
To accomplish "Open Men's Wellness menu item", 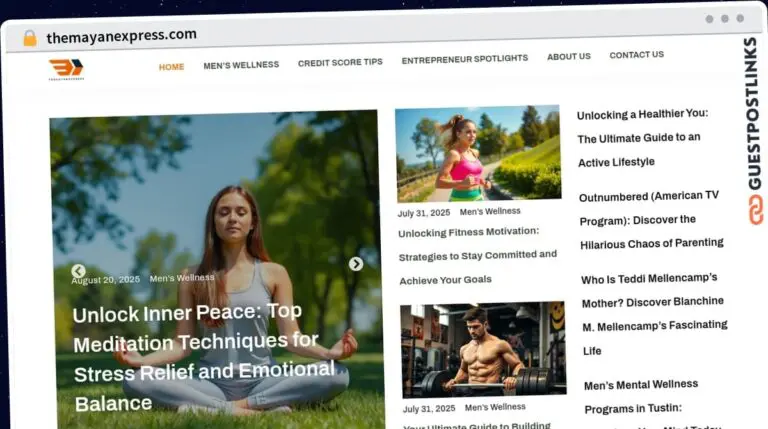I will tap(241, 65).
